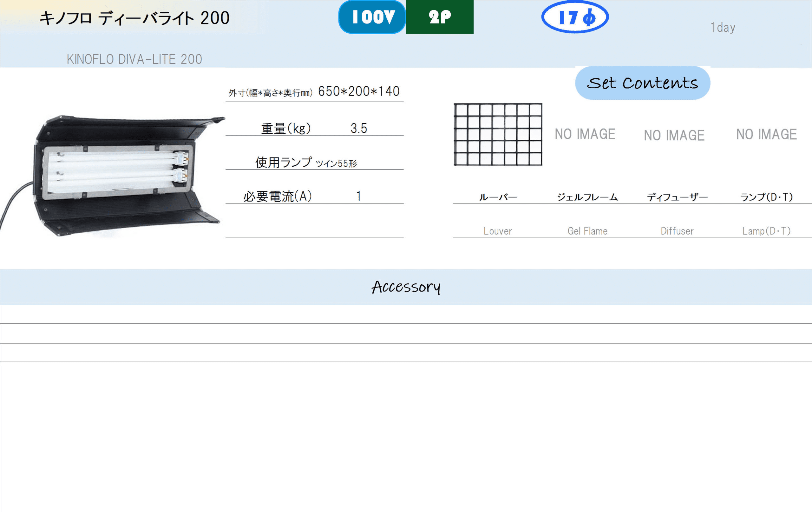Click the 使用ランプ label
Image resolution: width=812 pixels, height=512 pixels.
(x=284, y=162)
